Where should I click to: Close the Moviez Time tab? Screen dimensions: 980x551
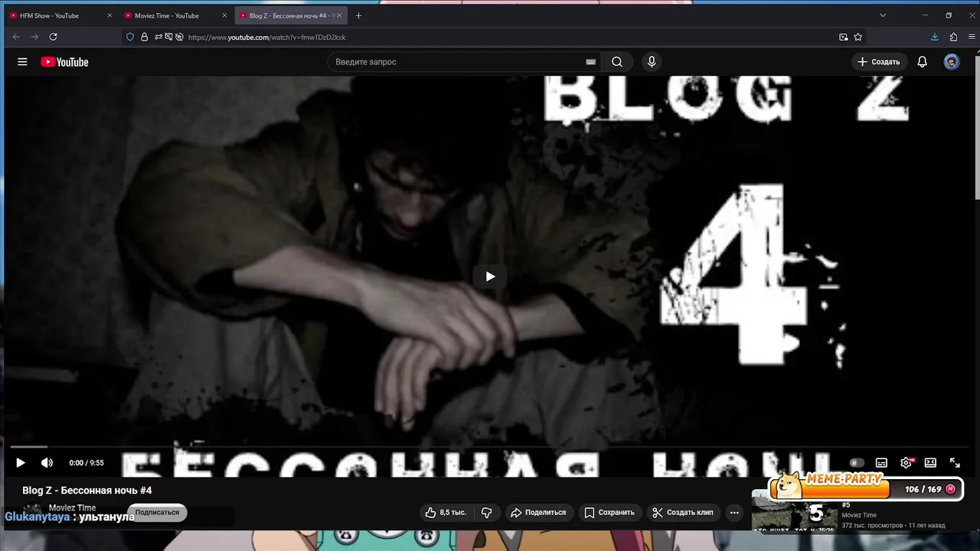[224, 15]
